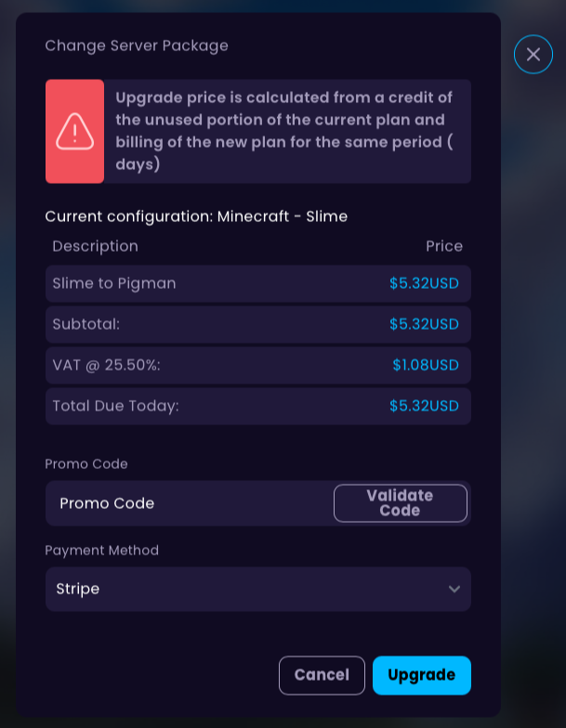Click the Subtotal row

tap(258, 324)
